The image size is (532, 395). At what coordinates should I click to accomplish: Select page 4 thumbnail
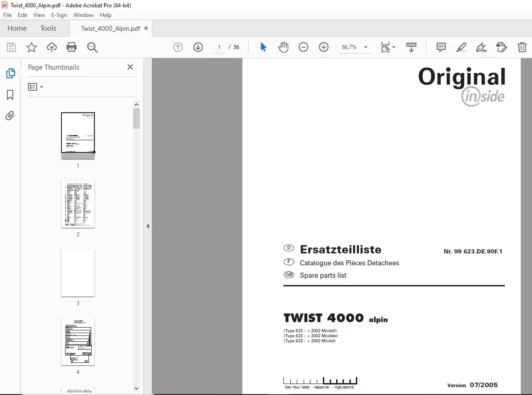[78, 342]
